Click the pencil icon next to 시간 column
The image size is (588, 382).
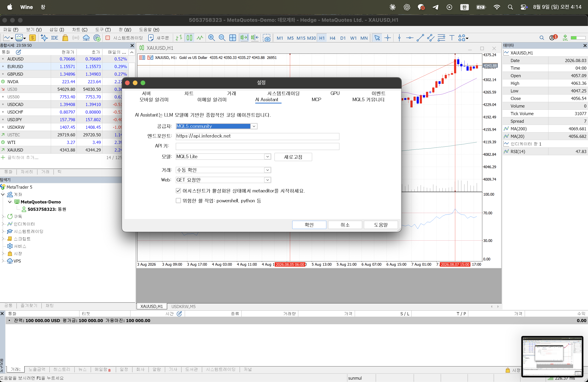pos(179,314)
